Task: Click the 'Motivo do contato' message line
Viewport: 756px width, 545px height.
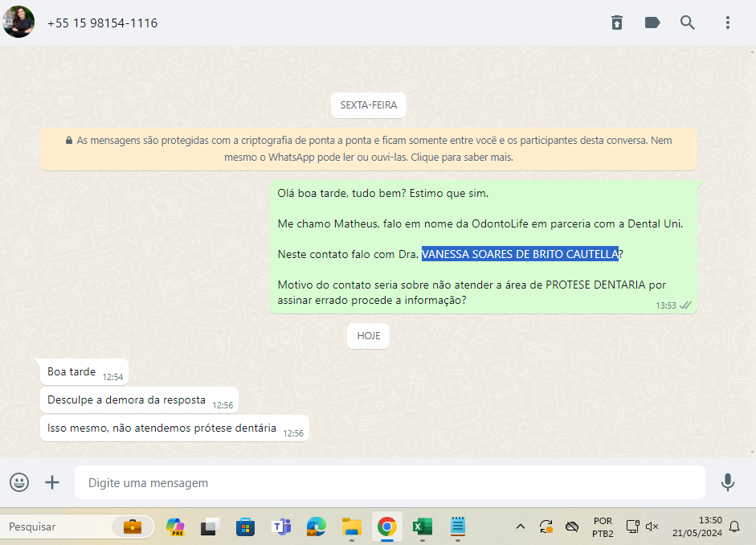Action: [x=472, y=293]
